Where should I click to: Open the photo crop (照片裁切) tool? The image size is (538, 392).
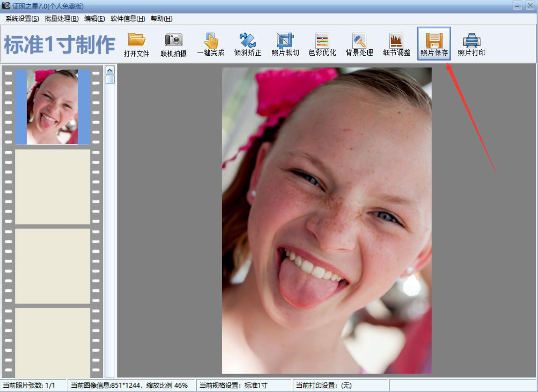tap(285, 40)
